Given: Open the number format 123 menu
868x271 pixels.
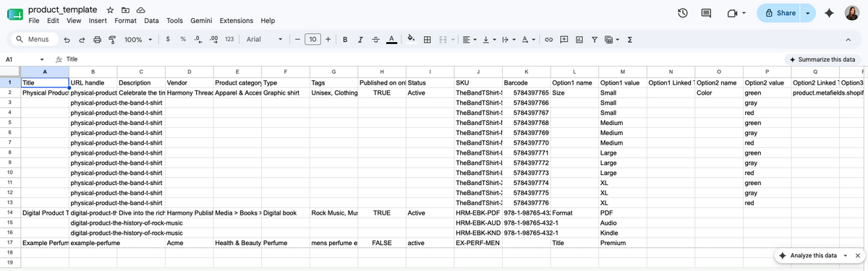Looking at the screenshot, I should pos(229,40).
